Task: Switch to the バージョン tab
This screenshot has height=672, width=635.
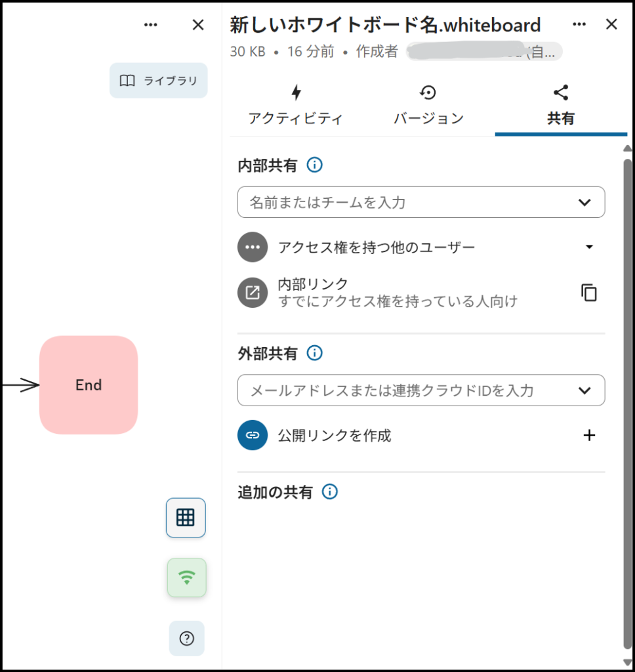Action: [428, 105]
